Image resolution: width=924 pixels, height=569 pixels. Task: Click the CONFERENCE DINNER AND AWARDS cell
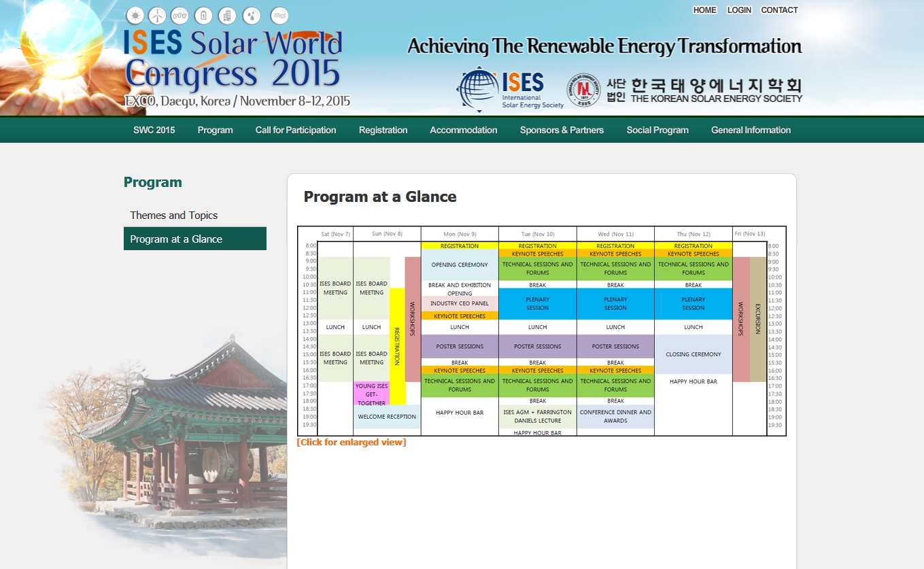(615, 416)
